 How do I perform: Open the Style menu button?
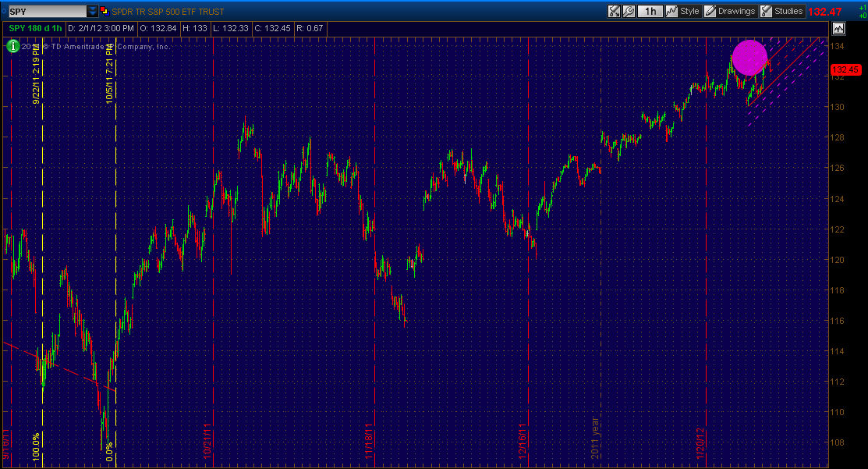coord(683,11)
